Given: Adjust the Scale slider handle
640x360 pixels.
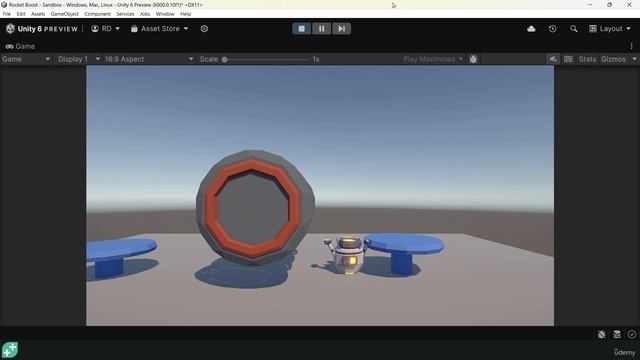Looking at the screenshot, I should click(224, 59).
